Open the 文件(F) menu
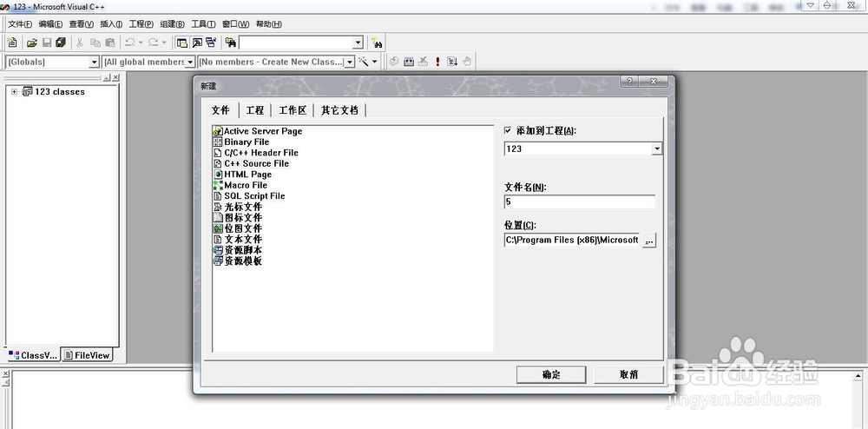The height and width of the screenshot is (429, 868). tap(20, 23)
